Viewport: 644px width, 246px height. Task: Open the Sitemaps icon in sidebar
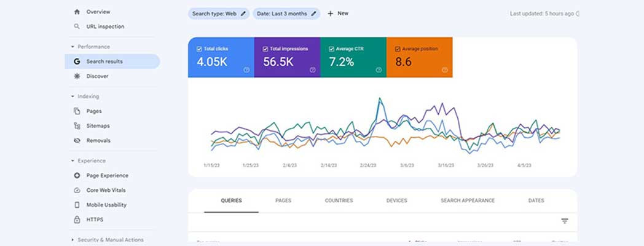click(x=77, y=125)
